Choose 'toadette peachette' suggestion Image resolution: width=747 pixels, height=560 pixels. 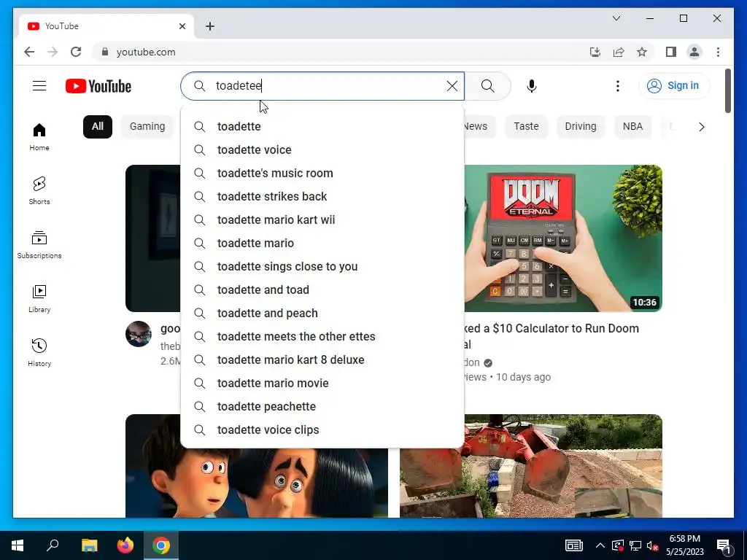(x=322, y=407)
